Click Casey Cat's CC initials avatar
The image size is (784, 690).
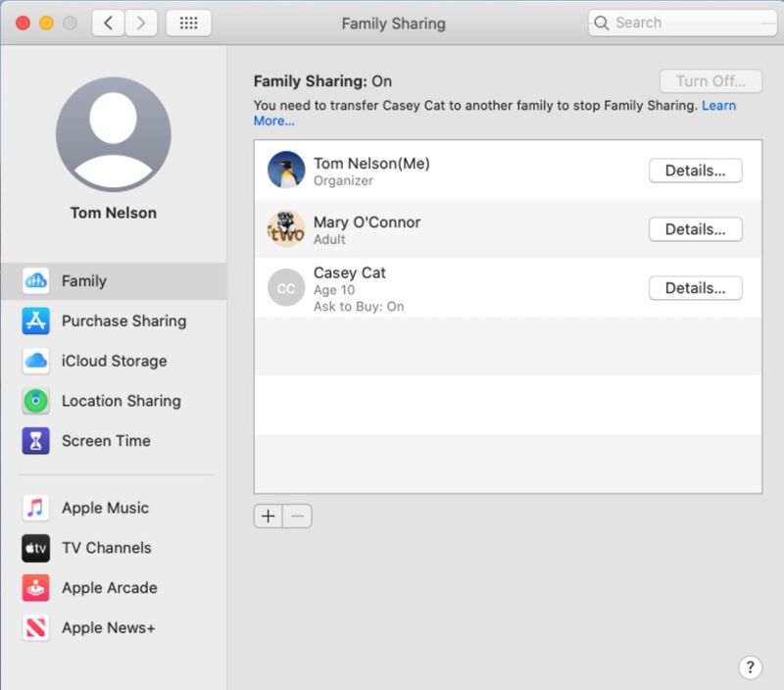[286, 288]
